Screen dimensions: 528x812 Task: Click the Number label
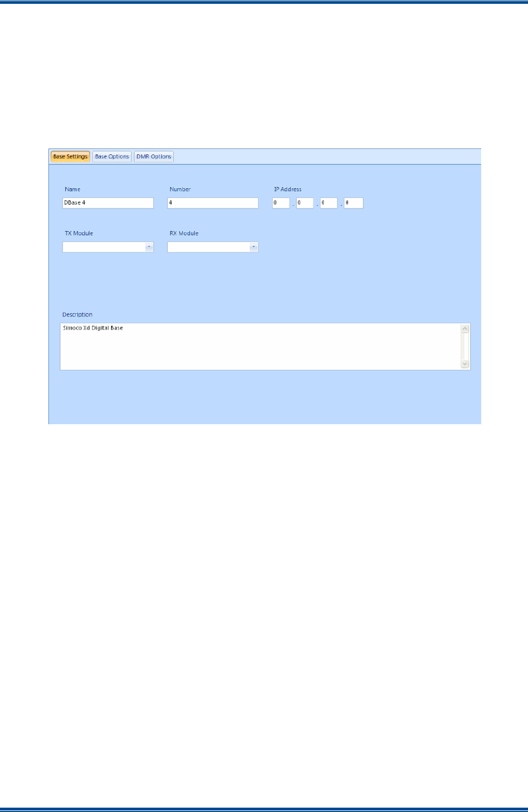tap(180, 189)
